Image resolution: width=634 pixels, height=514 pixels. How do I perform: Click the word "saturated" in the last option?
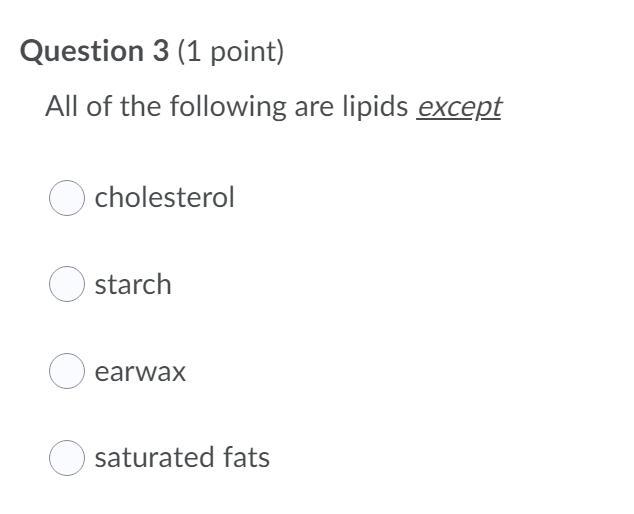[x=154, y=458]
